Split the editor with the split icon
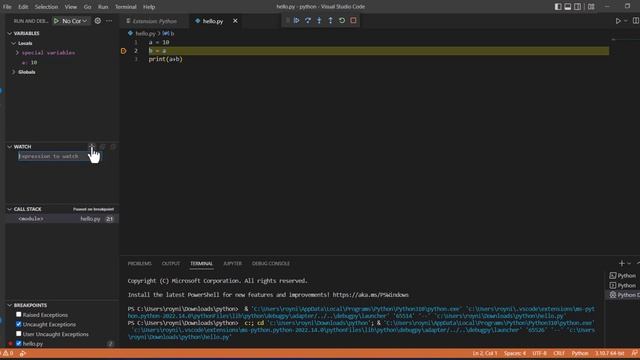 point(636,21)
